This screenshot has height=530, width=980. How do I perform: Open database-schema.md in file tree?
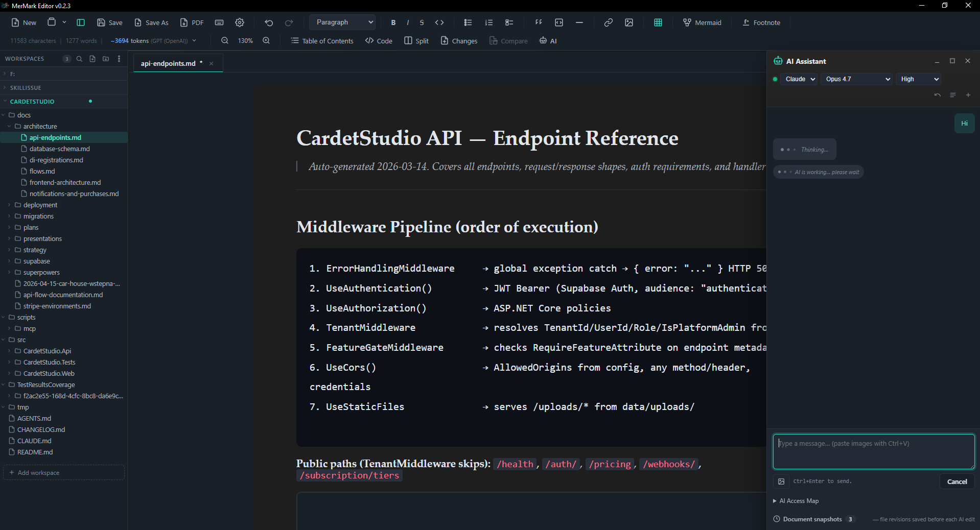tap(59, 149)
